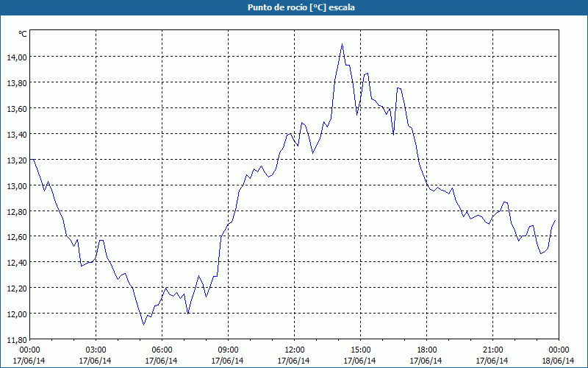Pick the 15:00 x-axis time label
This screenshot has width=588, height=368.
coord(360,350)
